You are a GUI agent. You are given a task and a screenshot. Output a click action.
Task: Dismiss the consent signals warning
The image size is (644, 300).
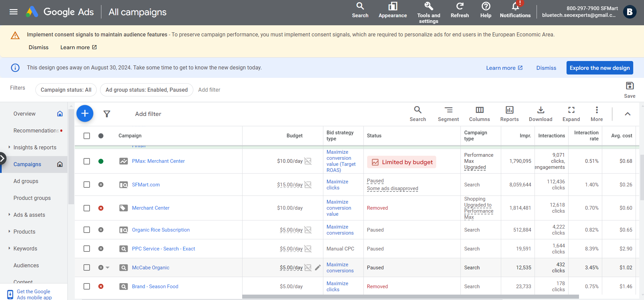(38, 47)
